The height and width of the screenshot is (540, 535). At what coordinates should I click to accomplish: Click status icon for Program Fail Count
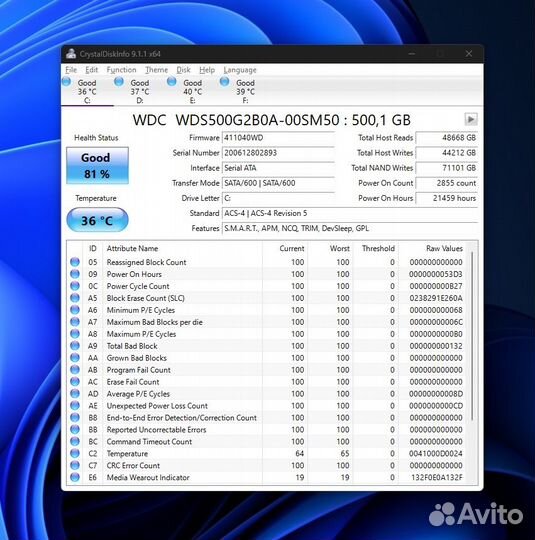(x=75, y=370)
